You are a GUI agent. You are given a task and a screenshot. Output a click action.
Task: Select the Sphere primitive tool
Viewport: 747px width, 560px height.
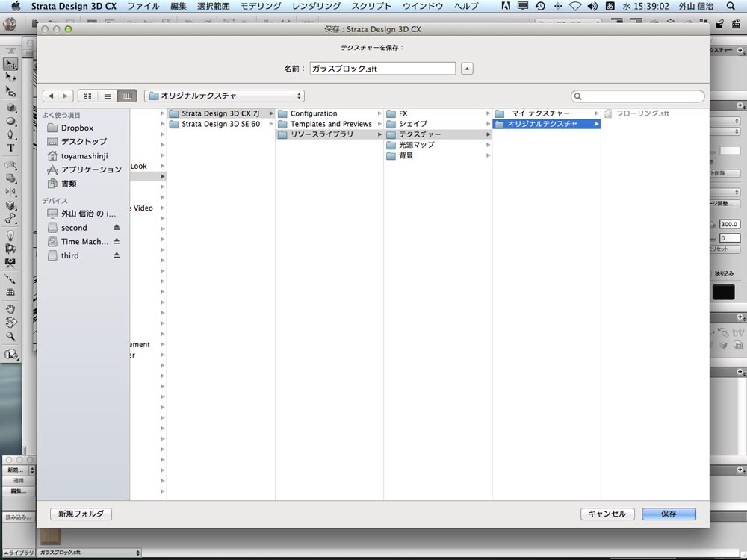[x=10, y=121]
